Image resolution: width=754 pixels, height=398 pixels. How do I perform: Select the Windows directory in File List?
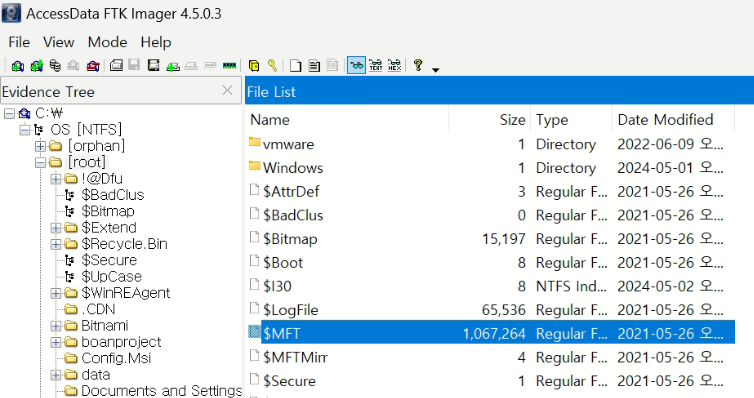pyautogui.click(x=490, y=168)
